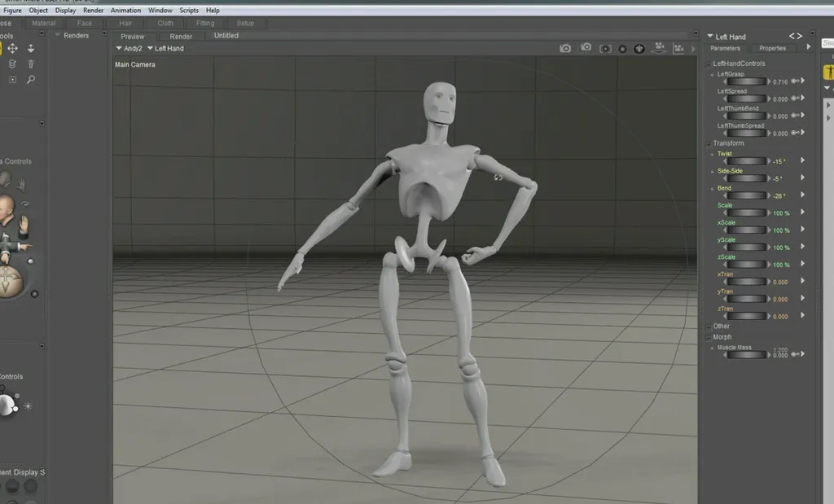Click the Face room tab

pyautogui.click(x=84, y=24)
